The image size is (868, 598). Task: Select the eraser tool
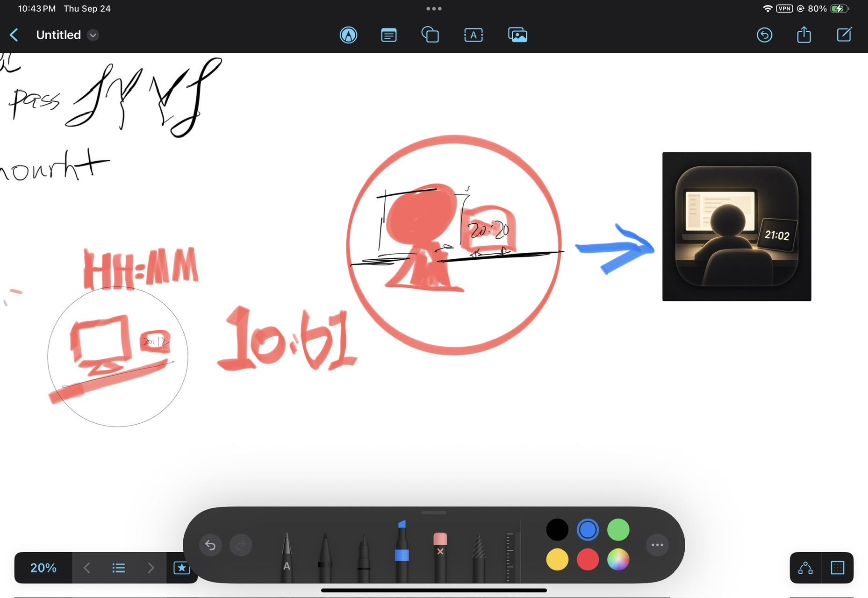[x=440, y=557]
